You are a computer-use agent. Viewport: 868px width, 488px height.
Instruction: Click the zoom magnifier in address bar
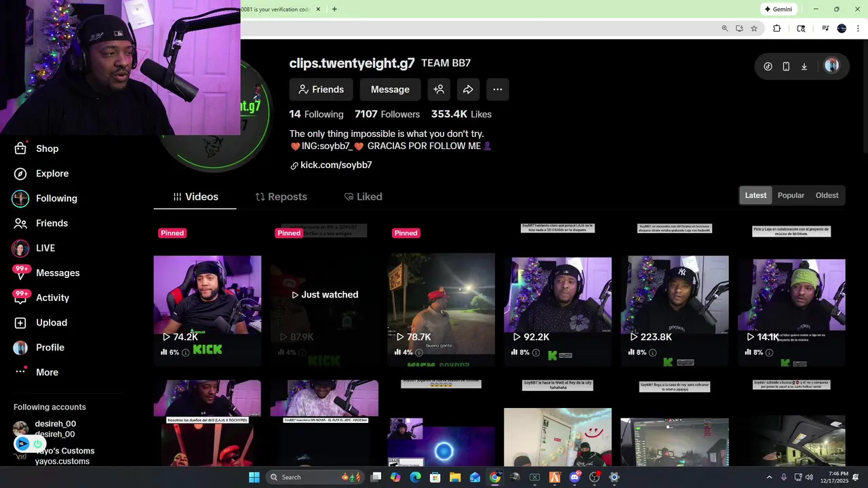coord(725,28)
